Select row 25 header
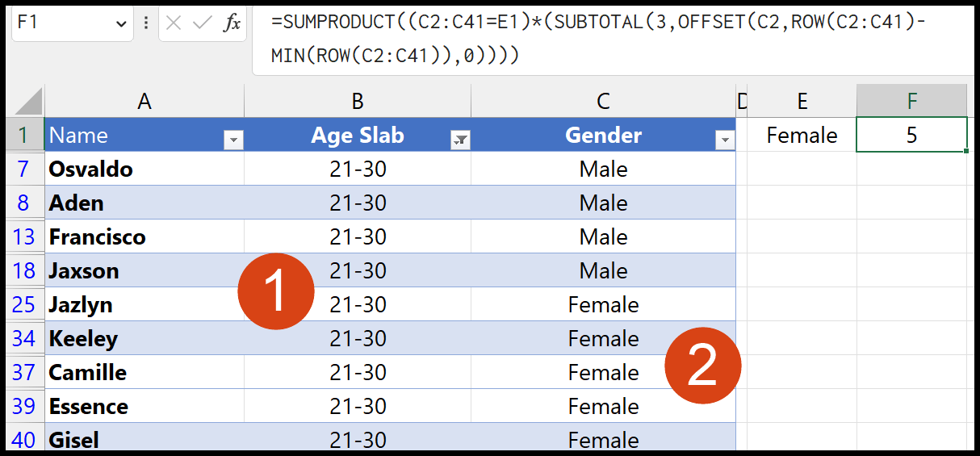 point(23,305)
